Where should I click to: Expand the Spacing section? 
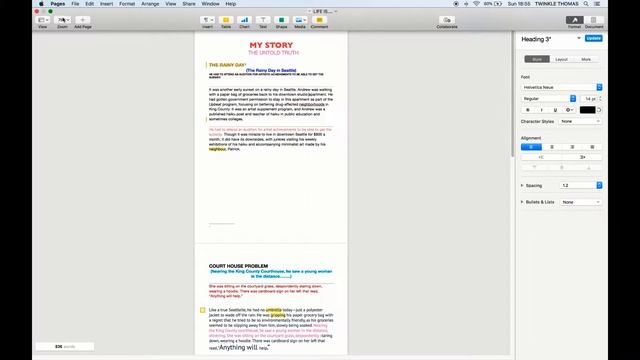tap(522, 186)
